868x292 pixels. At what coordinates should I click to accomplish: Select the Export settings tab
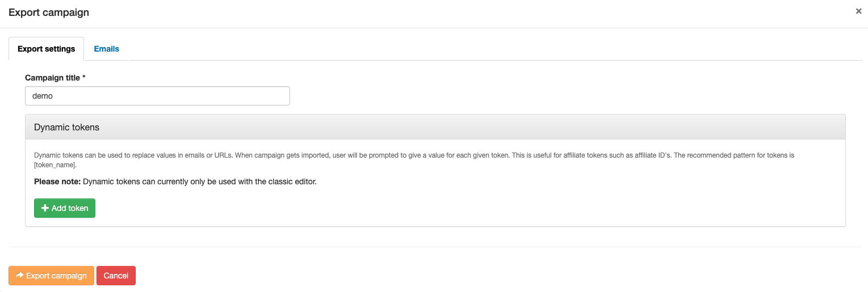[x=46, y=49]
